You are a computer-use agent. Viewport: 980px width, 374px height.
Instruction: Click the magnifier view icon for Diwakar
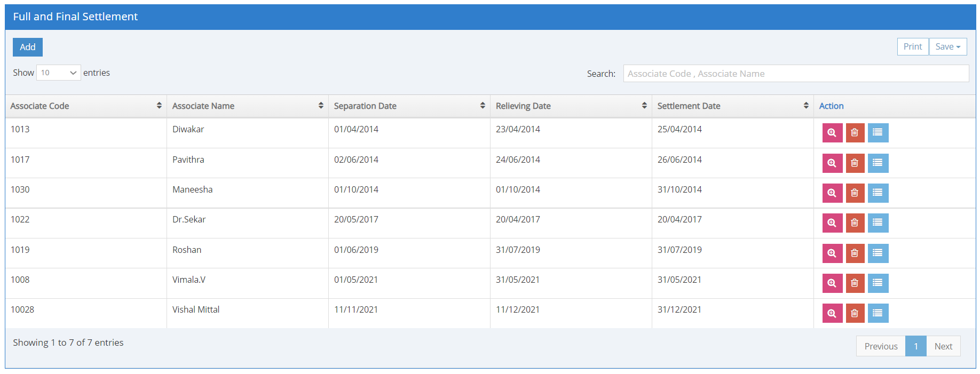[x=832, y=133]
